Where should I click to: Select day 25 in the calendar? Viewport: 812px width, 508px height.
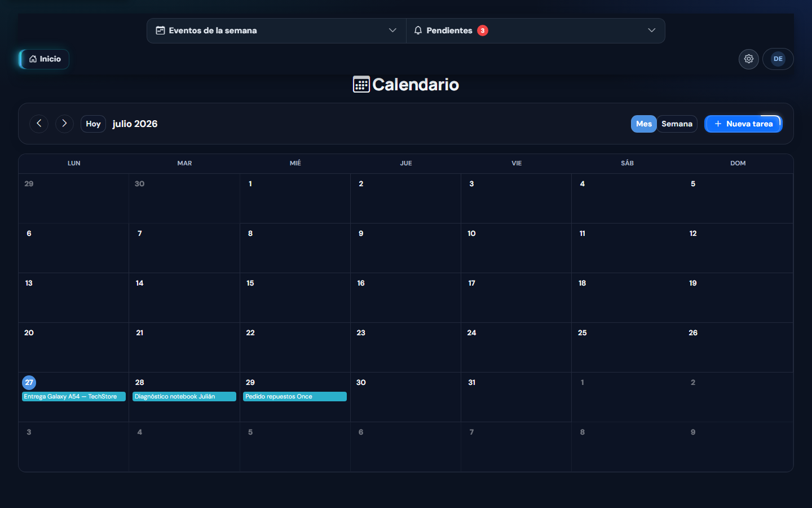[x=582, y=332]
